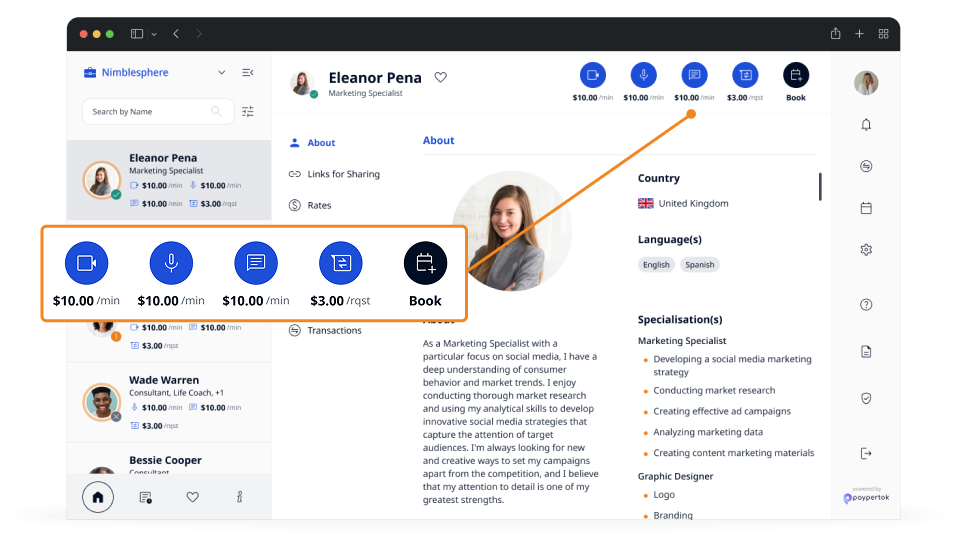Collapse the expert list panel
This screenshot has height=537, width=966.
point(248,73)
